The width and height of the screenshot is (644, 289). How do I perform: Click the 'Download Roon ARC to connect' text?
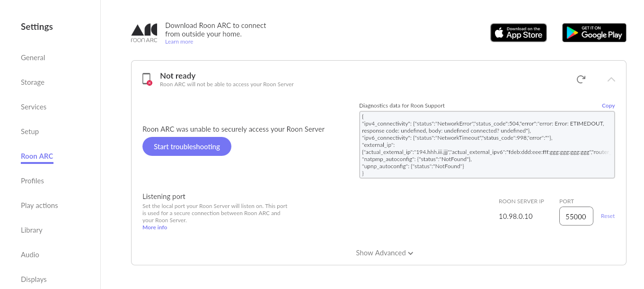click(216, 29)
